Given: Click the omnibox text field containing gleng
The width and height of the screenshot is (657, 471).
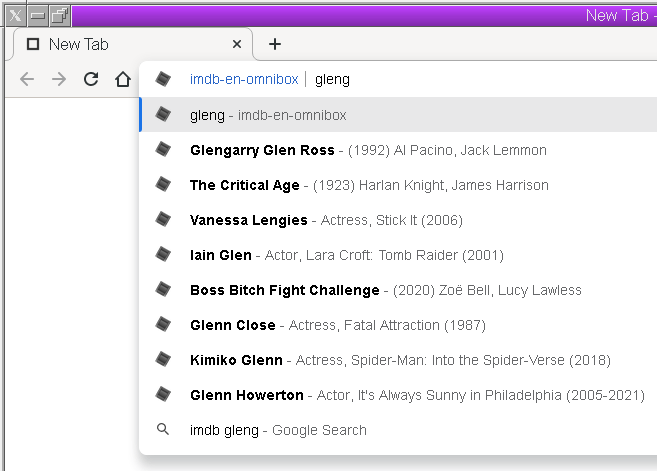Looking at the screenshot, I should coord(482,79).
